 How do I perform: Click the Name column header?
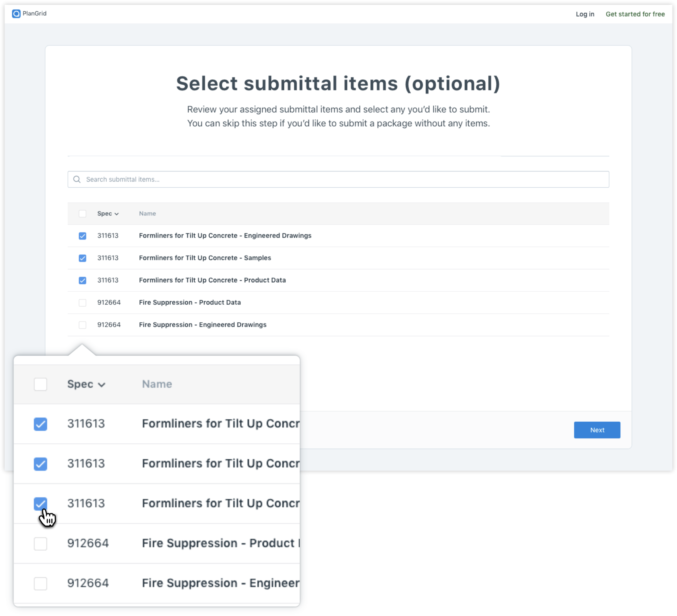148,214
